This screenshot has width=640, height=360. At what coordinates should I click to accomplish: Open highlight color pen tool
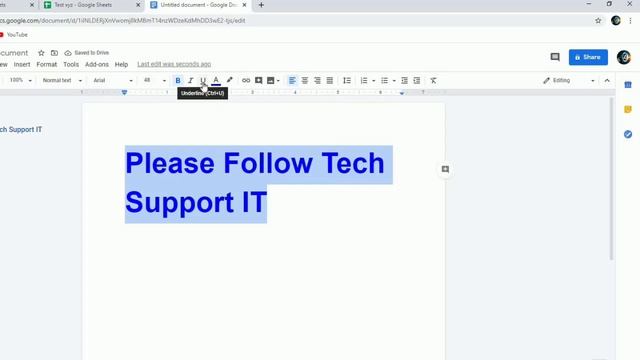[x=229, y=80]
